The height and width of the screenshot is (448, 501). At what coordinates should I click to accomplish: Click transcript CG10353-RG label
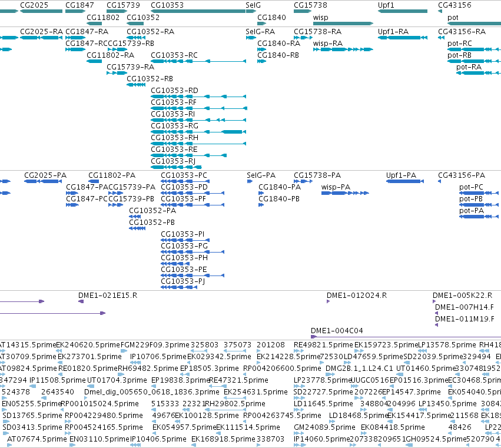point(174,126)
